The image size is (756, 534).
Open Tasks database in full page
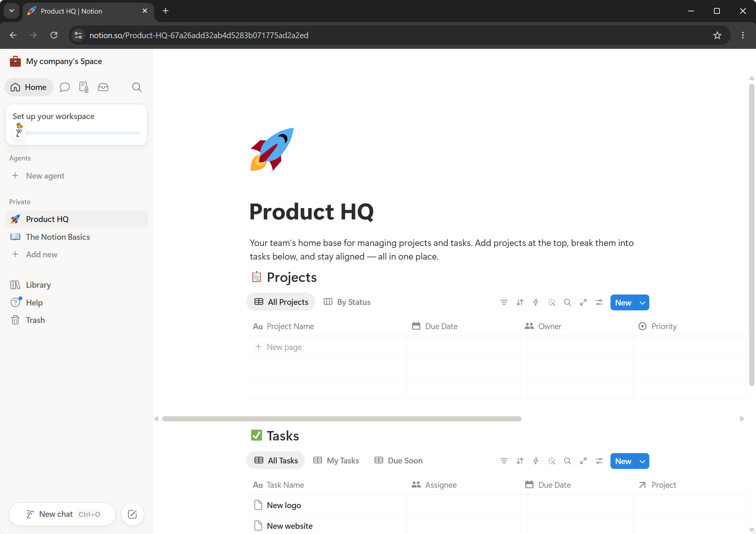pyautogui.click(x=583, y=461)
